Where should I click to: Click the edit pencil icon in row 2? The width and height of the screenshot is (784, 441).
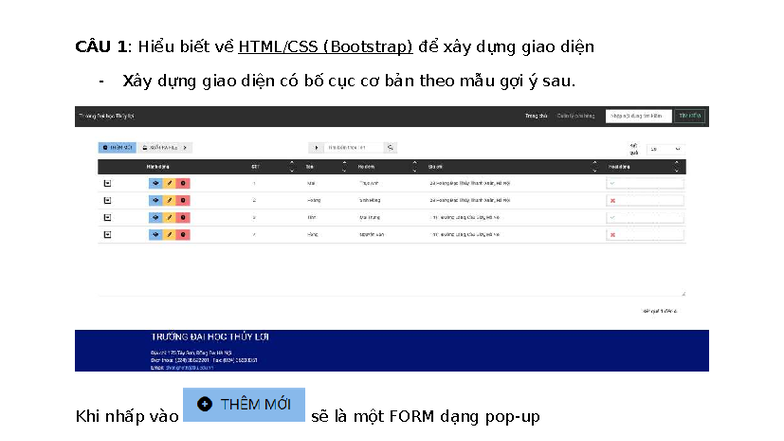coord(170,200)
